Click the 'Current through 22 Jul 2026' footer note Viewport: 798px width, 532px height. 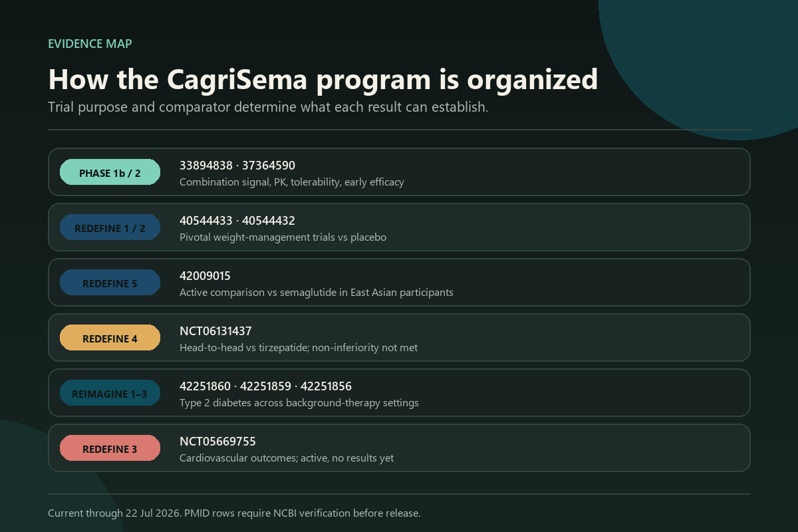click(x=234, y=513)
